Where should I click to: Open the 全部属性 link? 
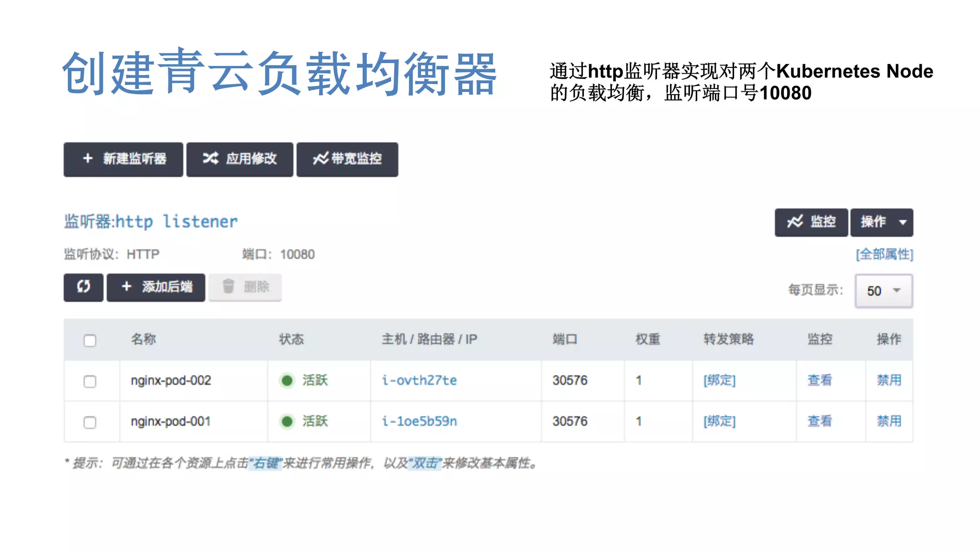click(x=884, y=254)
